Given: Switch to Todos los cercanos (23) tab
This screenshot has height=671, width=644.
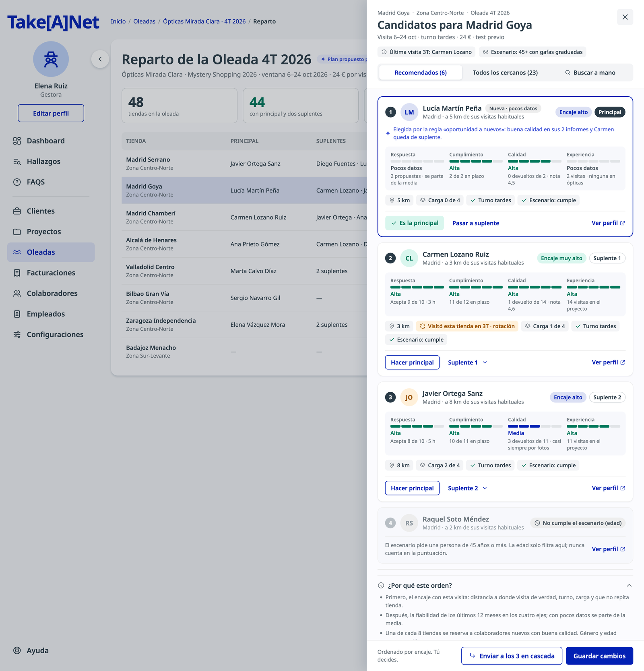Looking at the screenshot, I should (505, 72).
